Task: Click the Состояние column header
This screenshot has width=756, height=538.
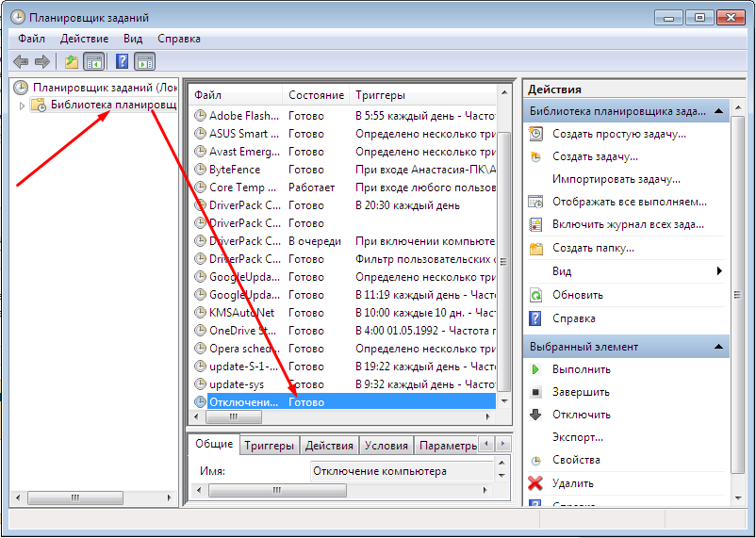Action: coord(316,95)
